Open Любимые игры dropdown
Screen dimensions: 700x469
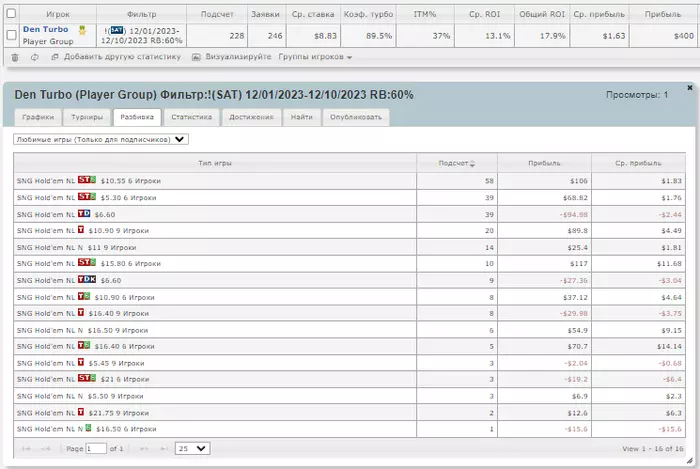(101, 139)
